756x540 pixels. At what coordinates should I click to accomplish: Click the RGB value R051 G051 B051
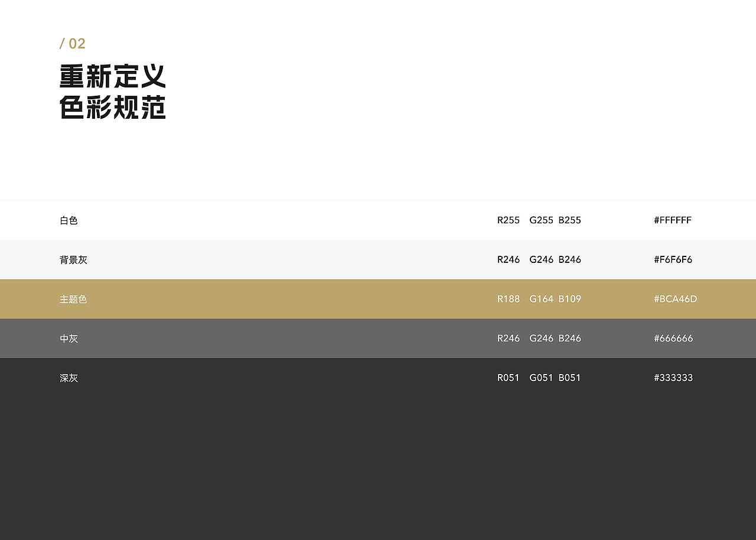pos(539,378)
